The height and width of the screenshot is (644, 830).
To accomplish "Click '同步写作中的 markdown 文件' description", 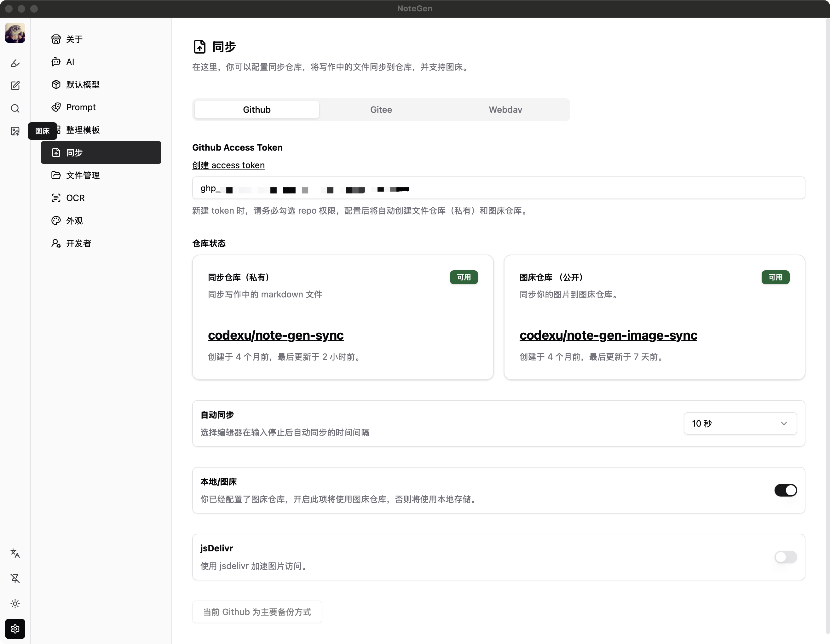I will tap(265, 295).
